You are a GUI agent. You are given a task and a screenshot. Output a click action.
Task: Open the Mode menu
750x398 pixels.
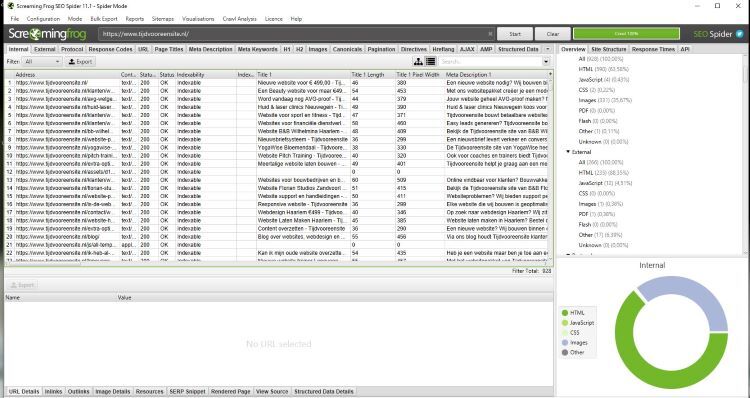pos(75,19)
